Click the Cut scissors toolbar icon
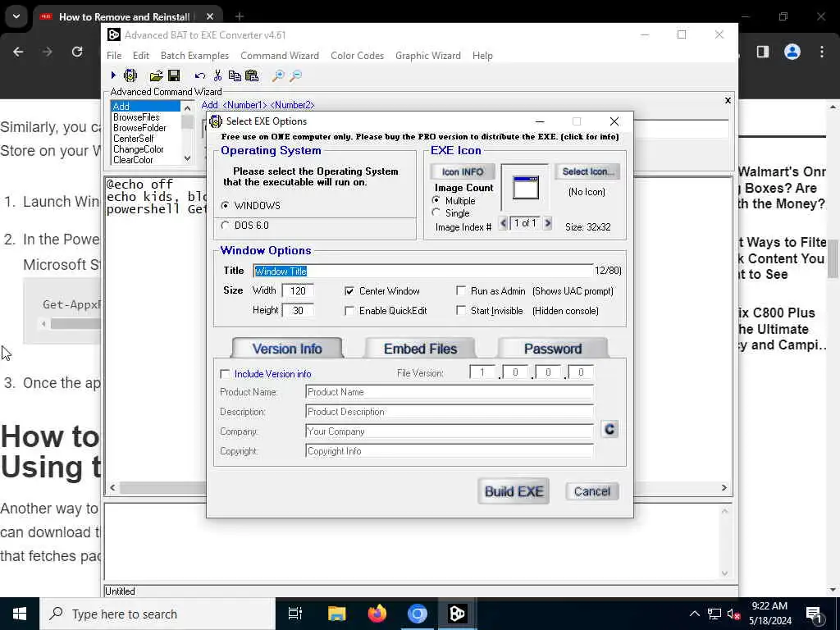 (217, 75)
